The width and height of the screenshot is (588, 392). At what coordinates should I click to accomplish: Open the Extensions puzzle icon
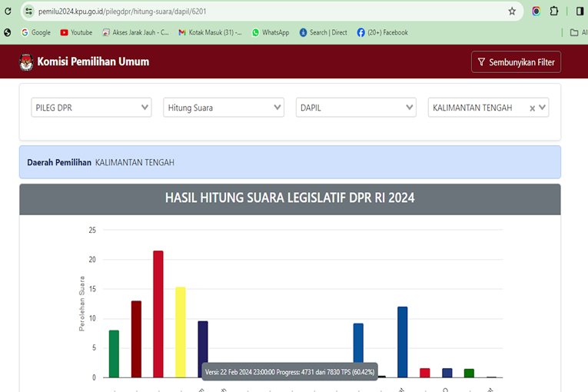[554, 12]
